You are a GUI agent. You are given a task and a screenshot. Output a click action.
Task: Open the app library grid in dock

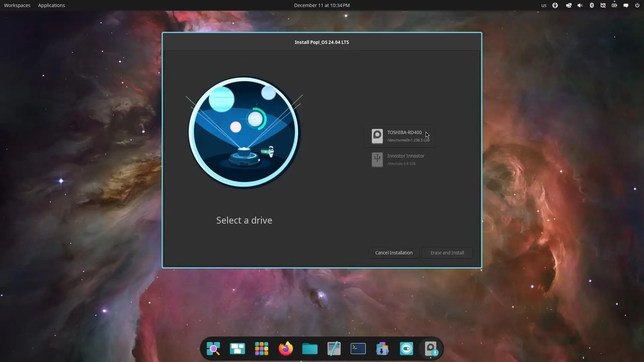pos(262,349)
